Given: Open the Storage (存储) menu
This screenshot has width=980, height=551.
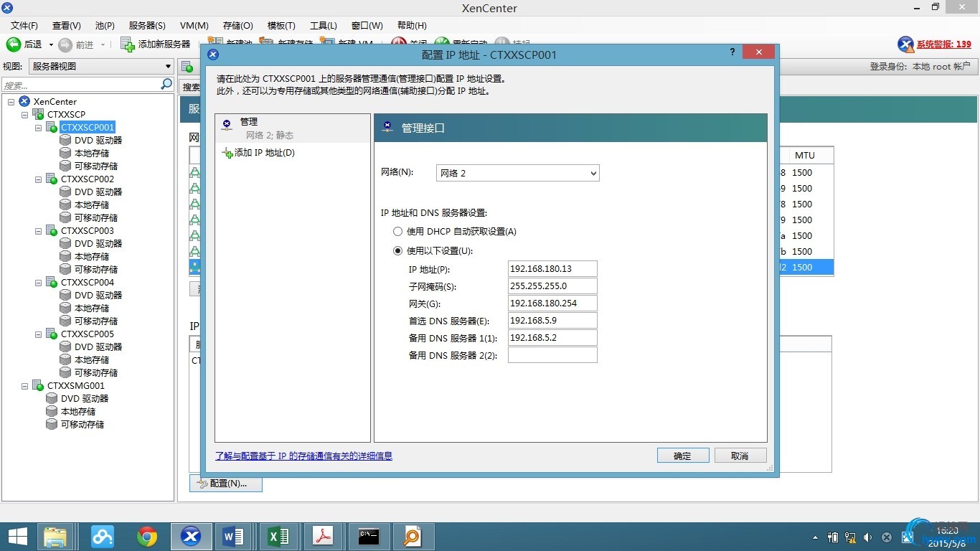Looking at the screenshot, I should (x=237, y=26).
